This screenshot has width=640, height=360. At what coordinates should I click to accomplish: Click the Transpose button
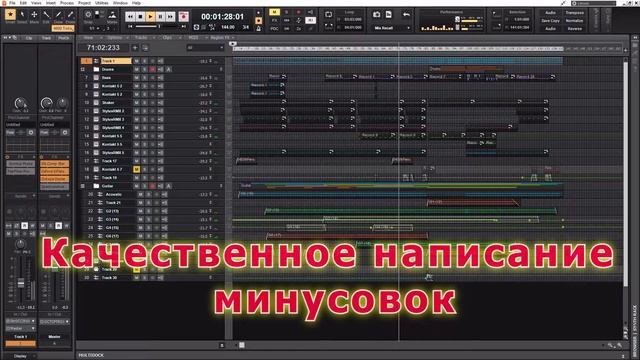click(574, 13)
